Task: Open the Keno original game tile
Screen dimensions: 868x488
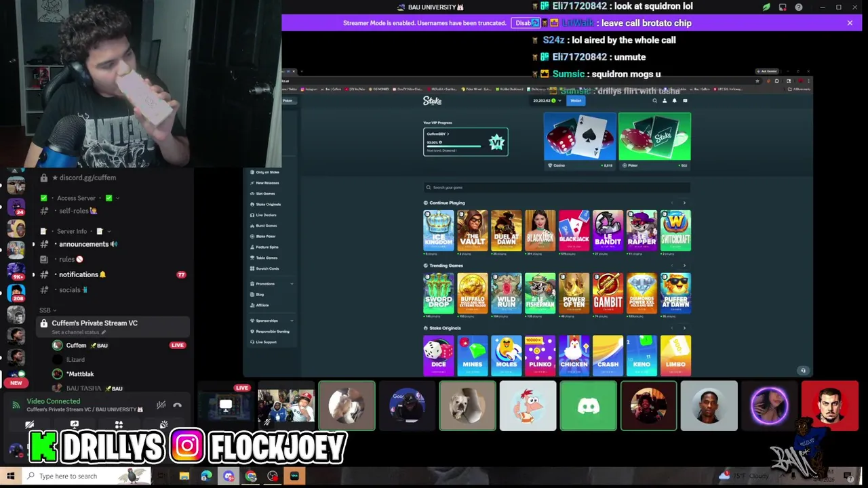Action: (x=642, y=355)
